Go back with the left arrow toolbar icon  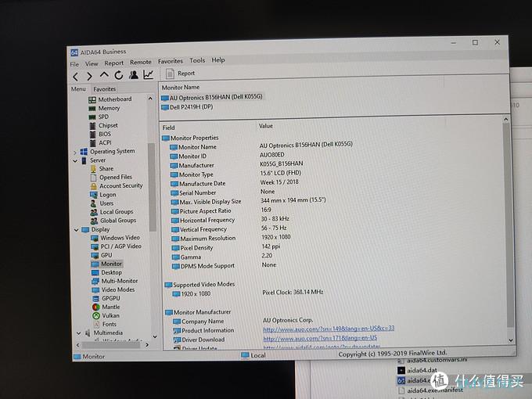coord(76,77)
